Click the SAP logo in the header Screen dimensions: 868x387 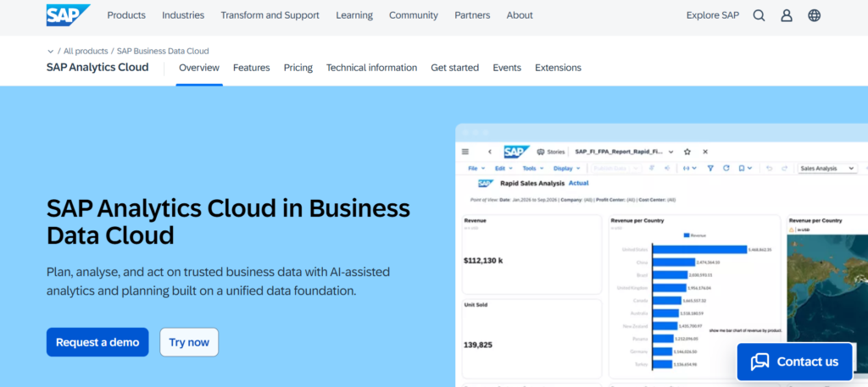[68, 15]
